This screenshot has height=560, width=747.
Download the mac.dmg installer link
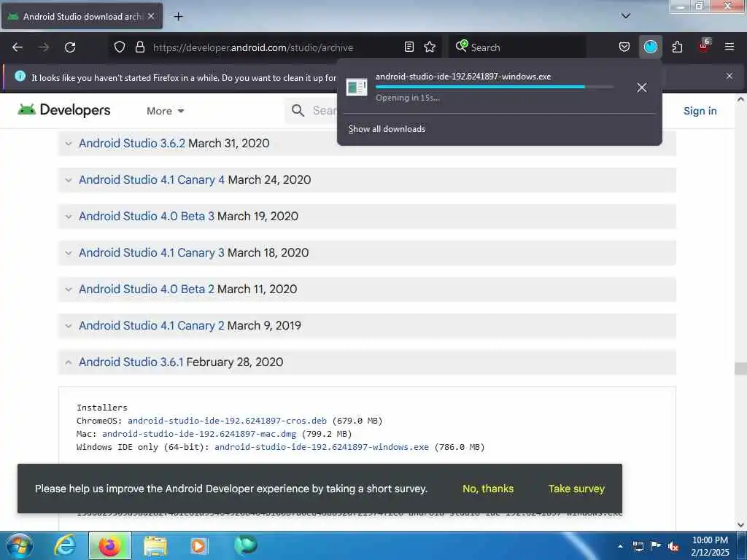pyautogui.click(x=199, y=434)
